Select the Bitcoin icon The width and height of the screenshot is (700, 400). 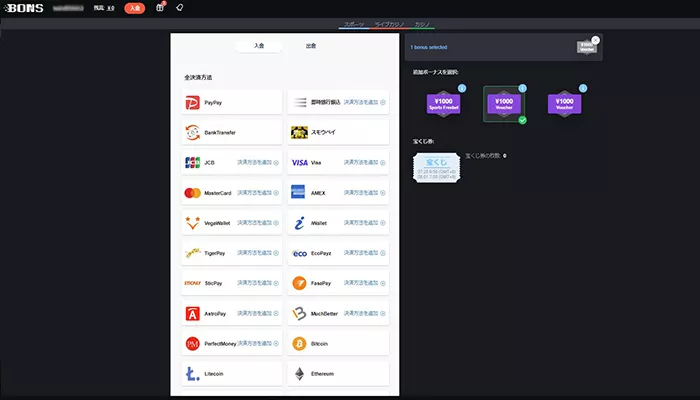299,344
